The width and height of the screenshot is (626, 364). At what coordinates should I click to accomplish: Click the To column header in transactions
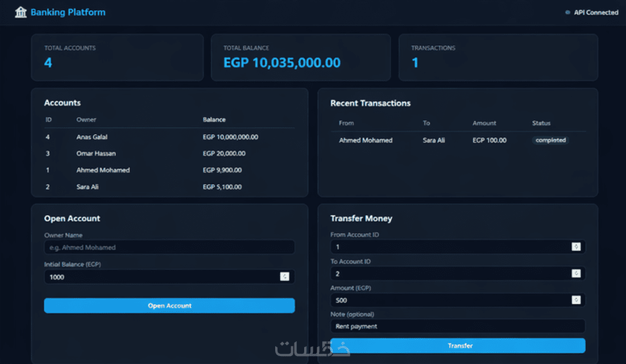pos(426,123)
